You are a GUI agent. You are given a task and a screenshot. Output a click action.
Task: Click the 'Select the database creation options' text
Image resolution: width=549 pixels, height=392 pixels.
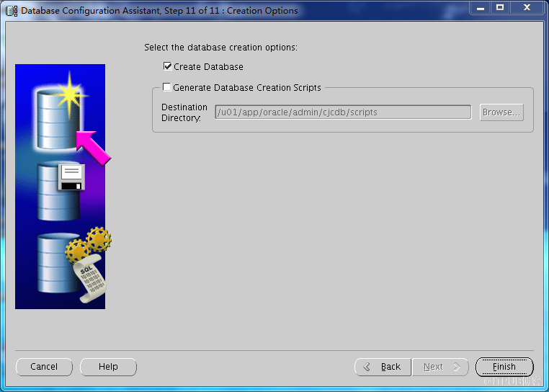[x=220, y=48]
